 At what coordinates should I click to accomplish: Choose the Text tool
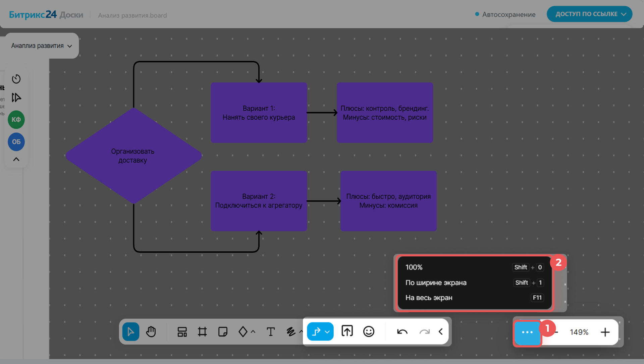(270, 332)
